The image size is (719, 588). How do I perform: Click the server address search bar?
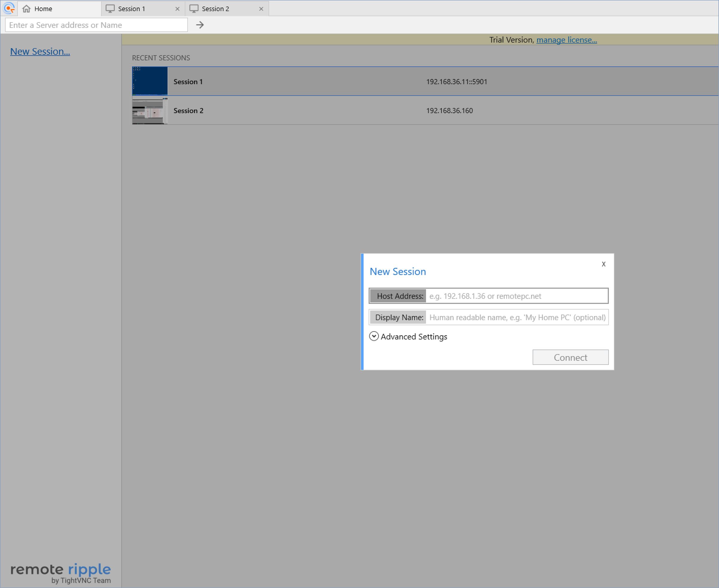[x=96, y=25]
